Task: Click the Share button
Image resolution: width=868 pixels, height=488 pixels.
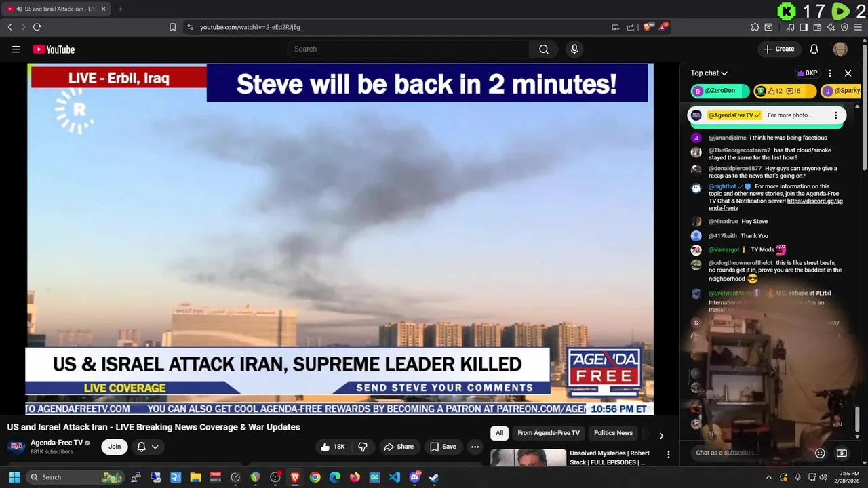Action: (398, 447)
